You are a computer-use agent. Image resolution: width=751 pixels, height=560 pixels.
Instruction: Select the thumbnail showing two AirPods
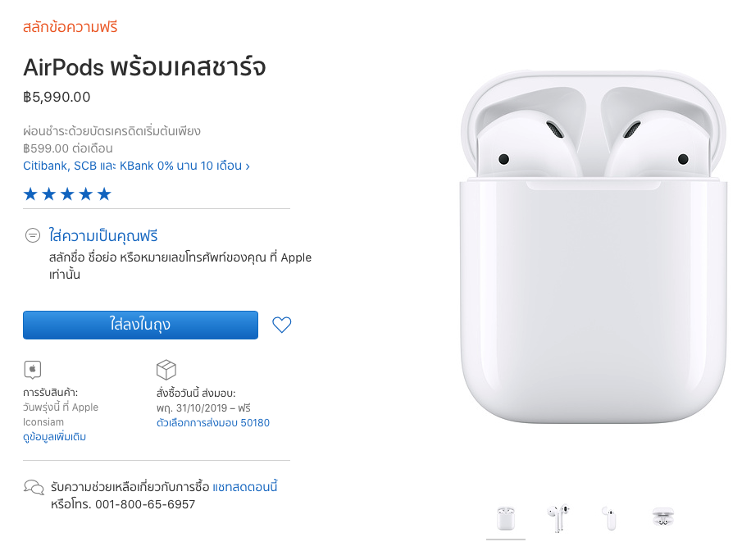pos(558,519)
